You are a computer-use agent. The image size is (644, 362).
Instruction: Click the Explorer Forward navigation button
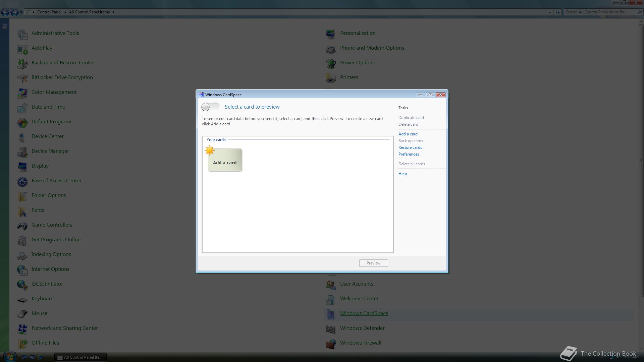[14, 12]
